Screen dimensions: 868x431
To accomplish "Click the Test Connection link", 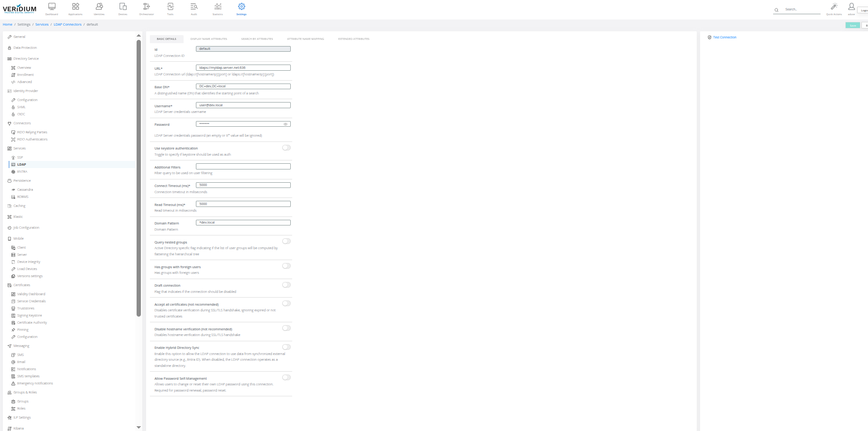I will [724, 37].
